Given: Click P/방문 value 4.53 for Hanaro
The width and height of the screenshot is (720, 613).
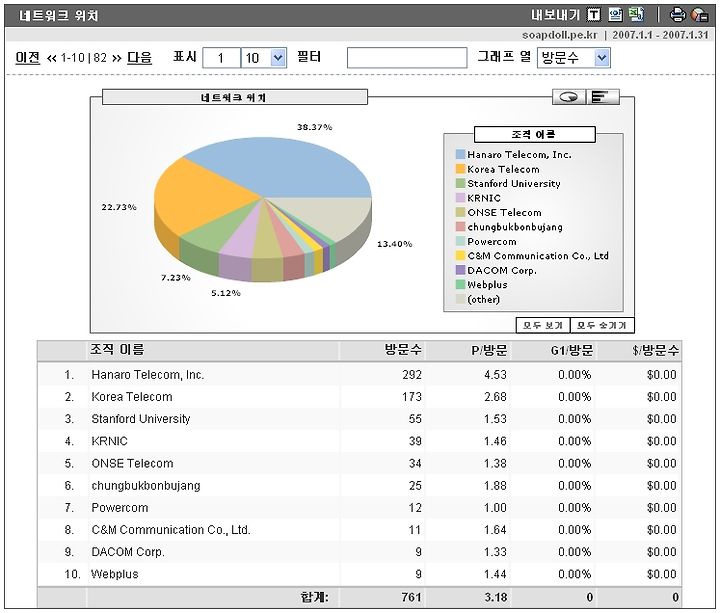Looking at the screenshot, I should 495,375.
